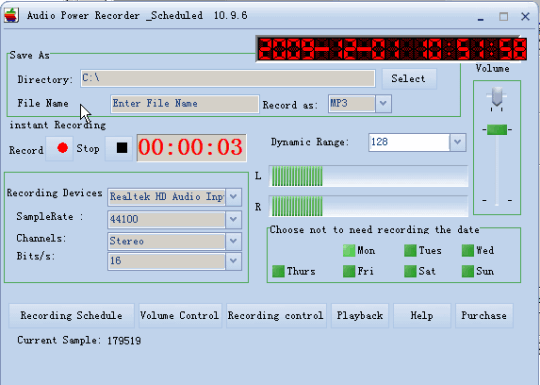Screen dimensions: 540x385
Task: Click the "Choose not to need recording the date" label
Action: [374, 230]
